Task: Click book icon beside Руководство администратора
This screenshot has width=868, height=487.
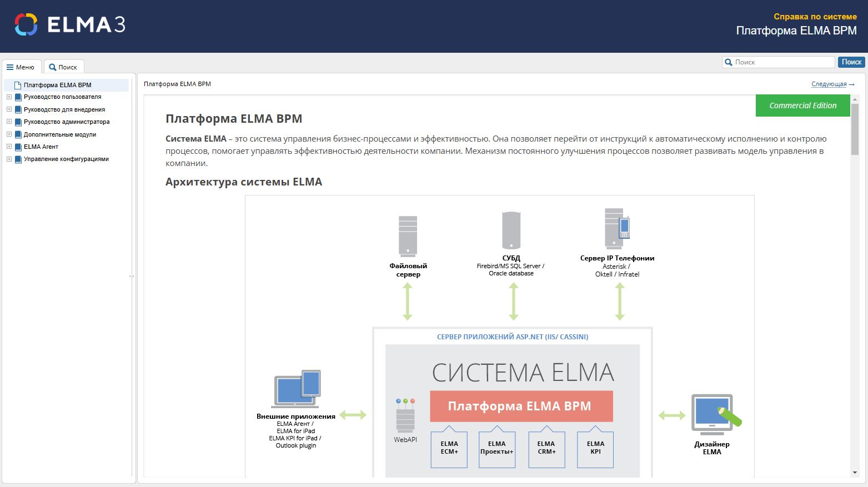Action: pyautogui.click(x=18, y=122)
